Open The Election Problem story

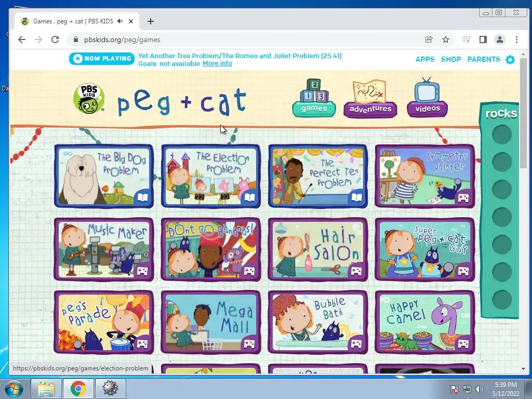click(x=211, y=176)
